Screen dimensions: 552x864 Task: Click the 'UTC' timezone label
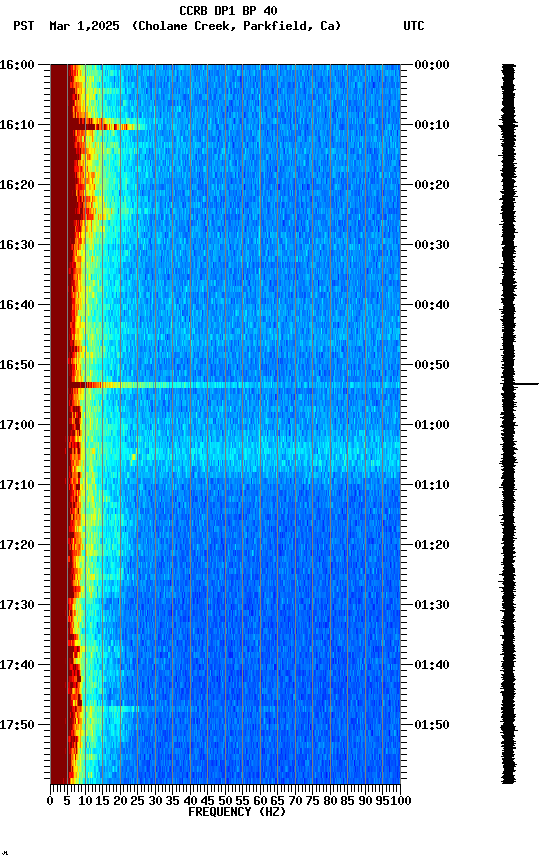414,26
